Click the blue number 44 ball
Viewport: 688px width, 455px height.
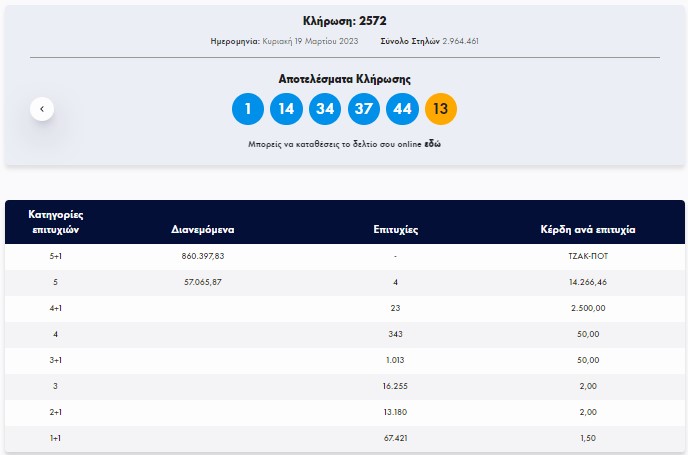(x=402, y=109)
